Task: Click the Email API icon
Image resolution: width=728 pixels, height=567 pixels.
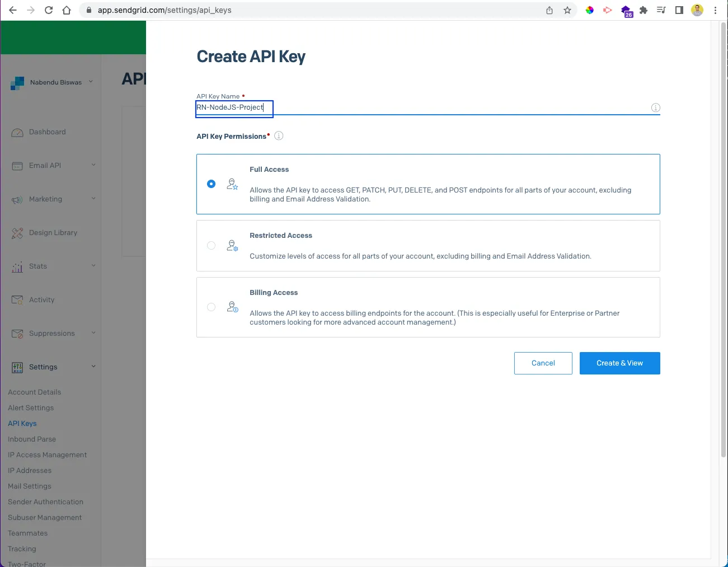Action: point(18,166)
